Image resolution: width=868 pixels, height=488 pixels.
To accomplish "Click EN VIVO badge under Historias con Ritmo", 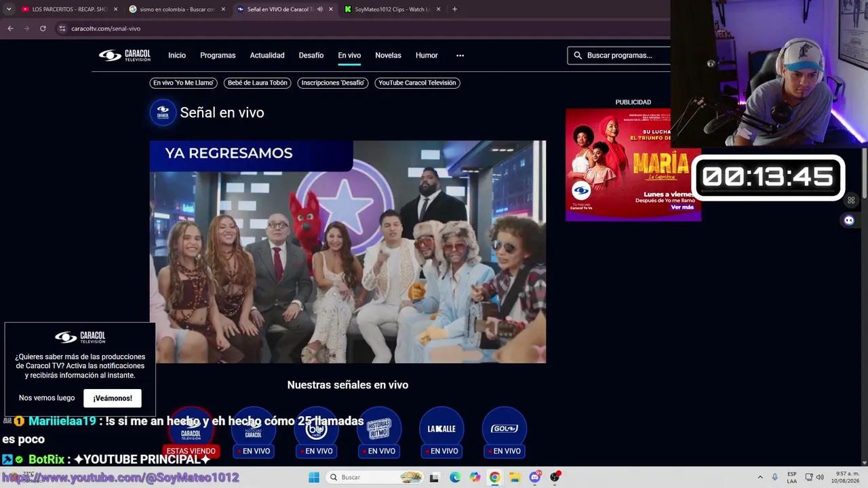I will tap(379, 451).
